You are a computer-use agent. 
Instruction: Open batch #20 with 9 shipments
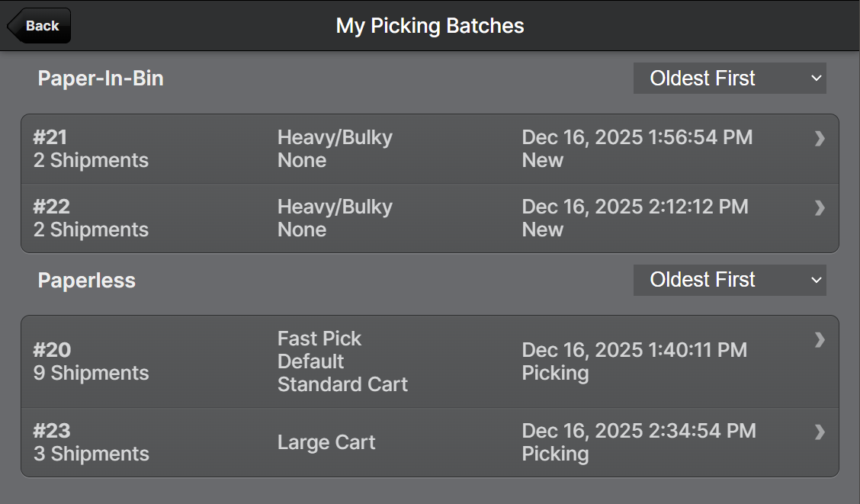click(91, 361)
